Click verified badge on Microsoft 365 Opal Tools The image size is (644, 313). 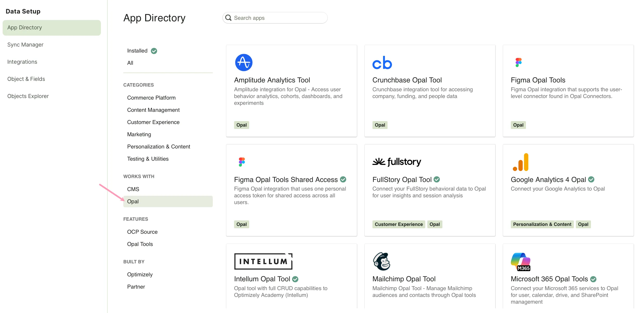click(x=593, y=279)
